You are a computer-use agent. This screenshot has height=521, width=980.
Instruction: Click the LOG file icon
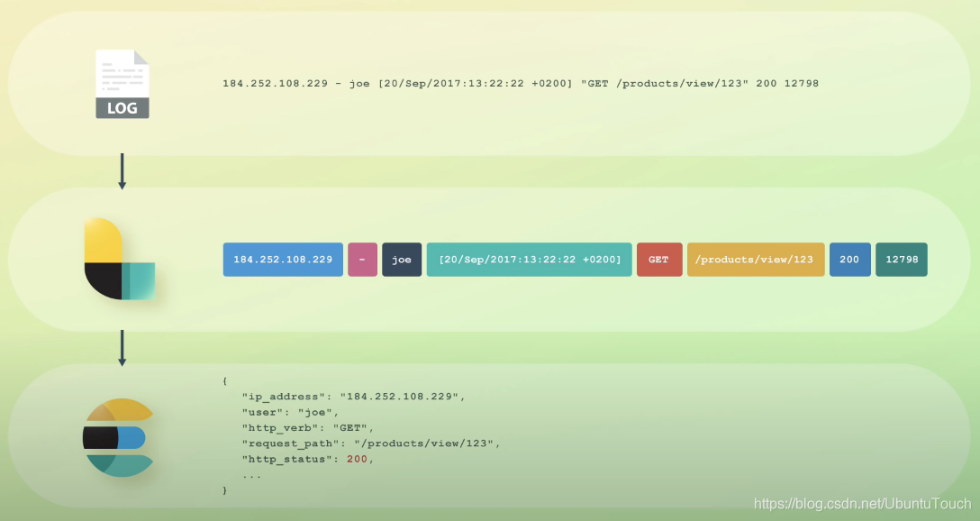[x=122, y=85]
